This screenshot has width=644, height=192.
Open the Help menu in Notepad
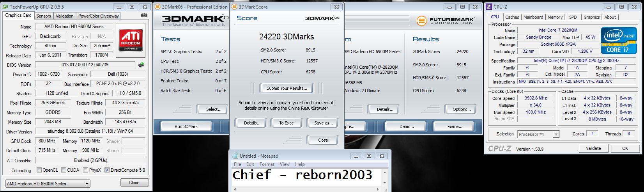click(x=300, y=164)
